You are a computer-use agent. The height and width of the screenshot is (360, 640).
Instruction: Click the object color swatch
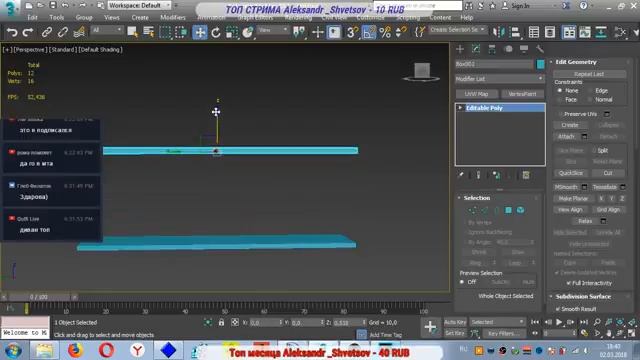[x=540, y=64]
